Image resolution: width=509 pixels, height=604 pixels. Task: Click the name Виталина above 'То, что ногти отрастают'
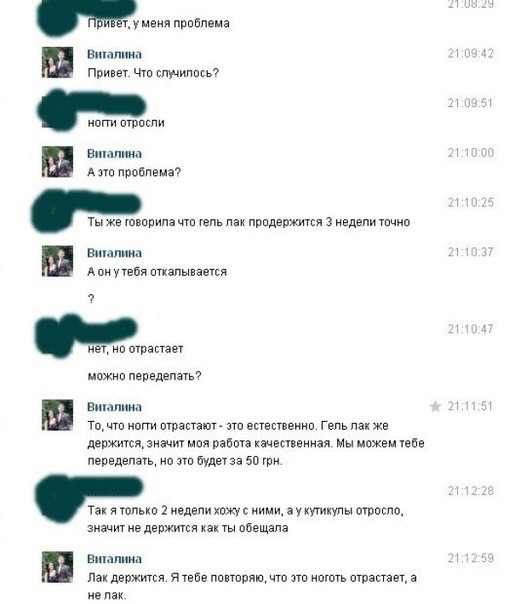click(114, 407)
